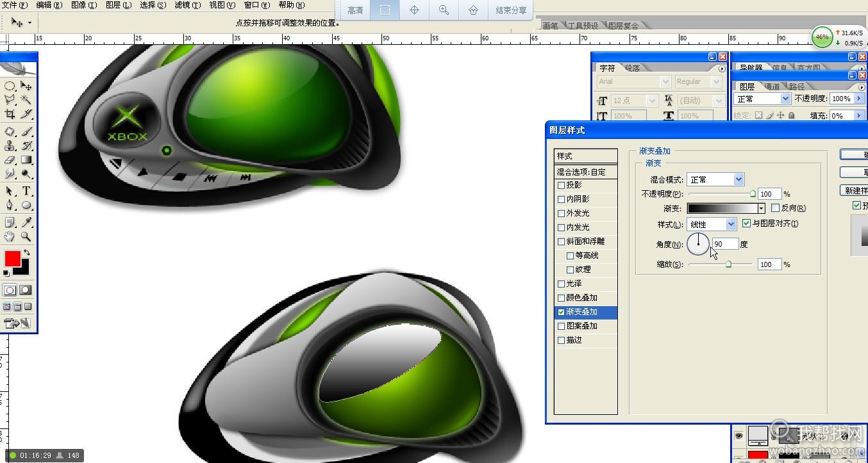
Task: Open the 样式 线性 style dropdown
Action: (x=712, y=224)
